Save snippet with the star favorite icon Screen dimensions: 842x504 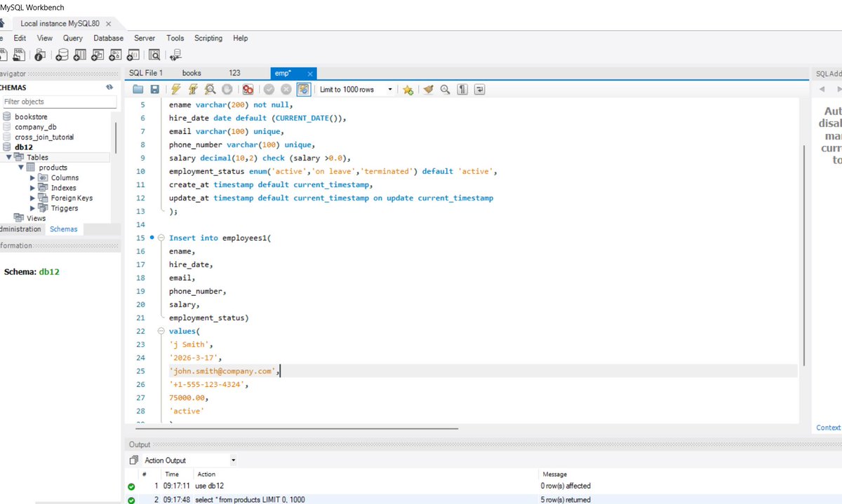[x=408, y=90]
